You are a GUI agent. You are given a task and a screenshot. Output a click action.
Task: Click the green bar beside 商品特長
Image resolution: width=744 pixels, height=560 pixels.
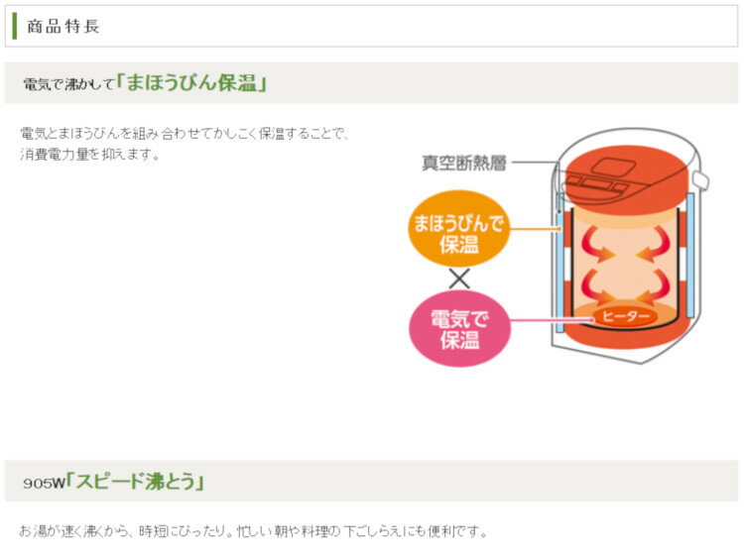tap(15, 26)
